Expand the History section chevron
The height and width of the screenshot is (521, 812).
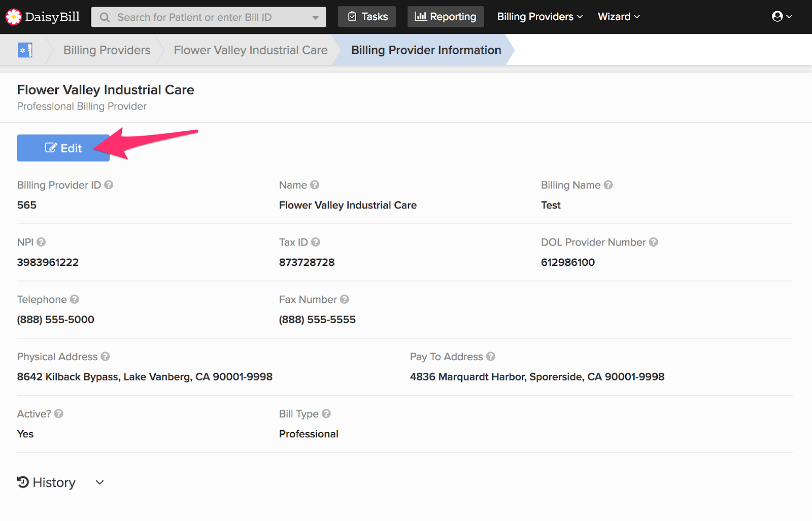pyautogui.click(x=100, y=482)
